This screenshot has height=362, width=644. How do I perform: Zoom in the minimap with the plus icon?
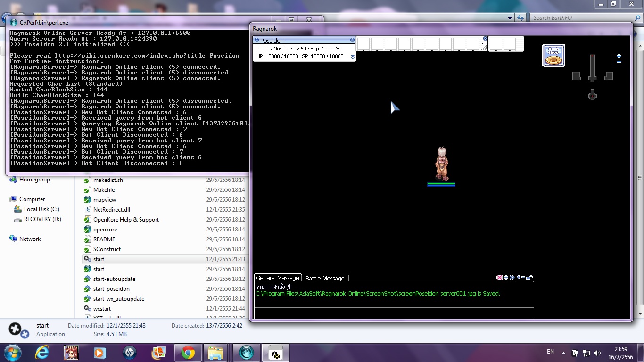click(619, 56)
